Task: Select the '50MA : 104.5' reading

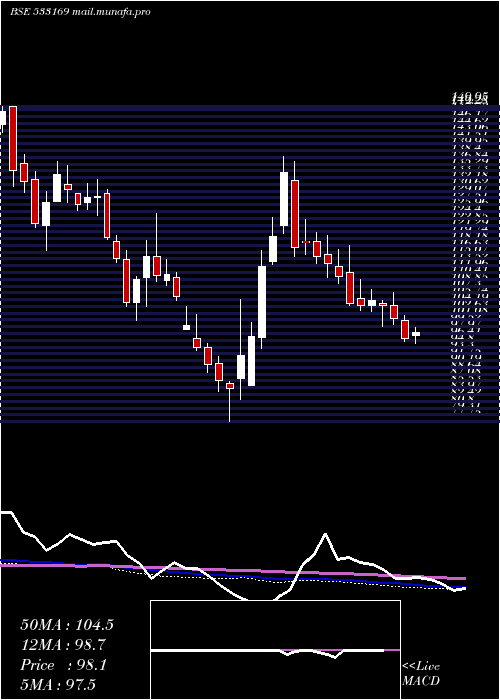Action: point(67,625)
